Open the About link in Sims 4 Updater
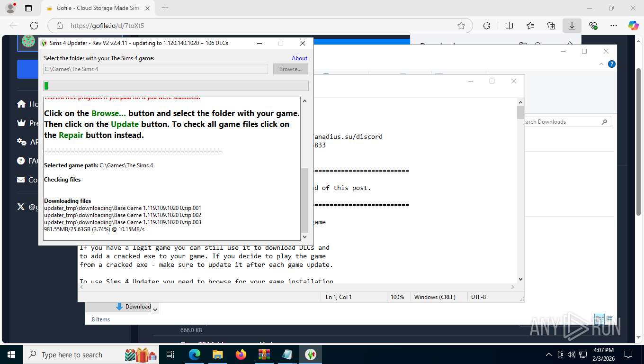 coord(299,58)
